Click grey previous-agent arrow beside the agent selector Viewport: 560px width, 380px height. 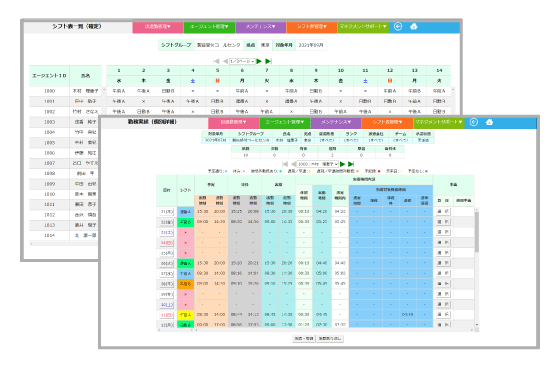point(293,164)
